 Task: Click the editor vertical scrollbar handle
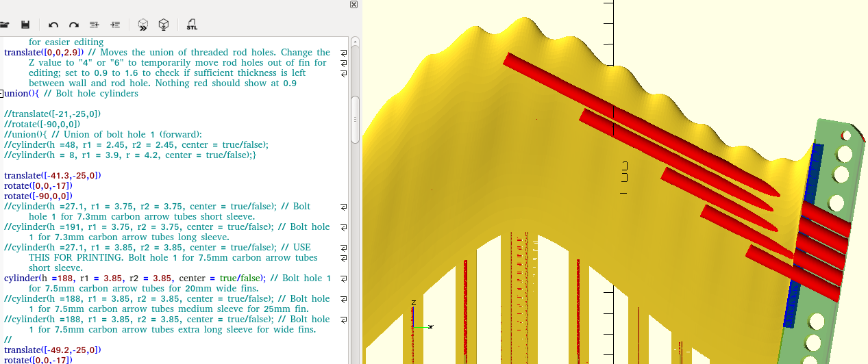point(355,120)
